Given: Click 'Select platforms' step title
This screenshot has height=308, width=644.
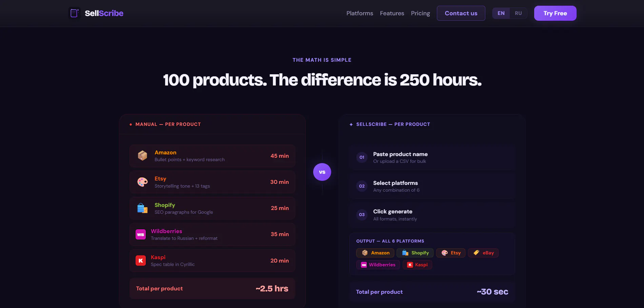Looking at the screenshot, I should pyautogui.click(x=396, y=183).
